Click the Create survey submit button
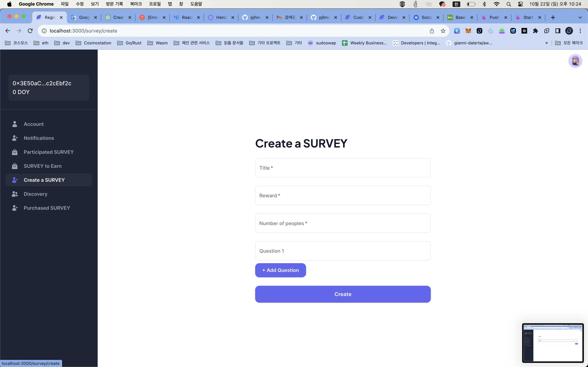 pyautogui.click(x=342, y=294)
